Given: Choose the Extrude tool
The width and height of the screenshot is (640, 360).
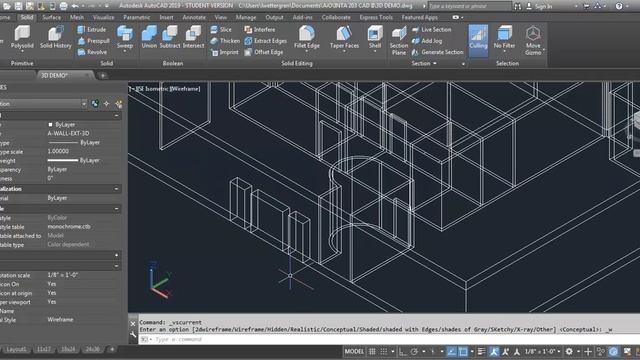Looking at the screenshot, I should (92, 29).
